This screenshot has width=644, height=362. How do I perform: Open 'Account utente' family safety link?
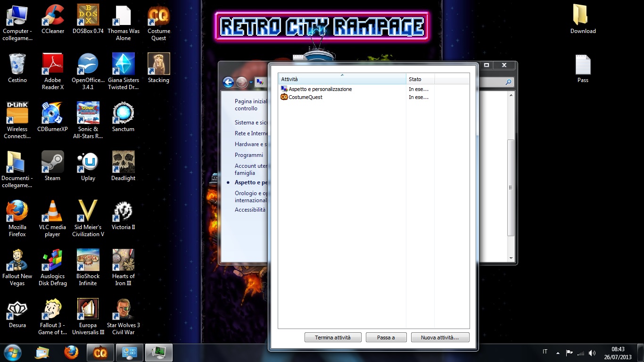[251, 169]
